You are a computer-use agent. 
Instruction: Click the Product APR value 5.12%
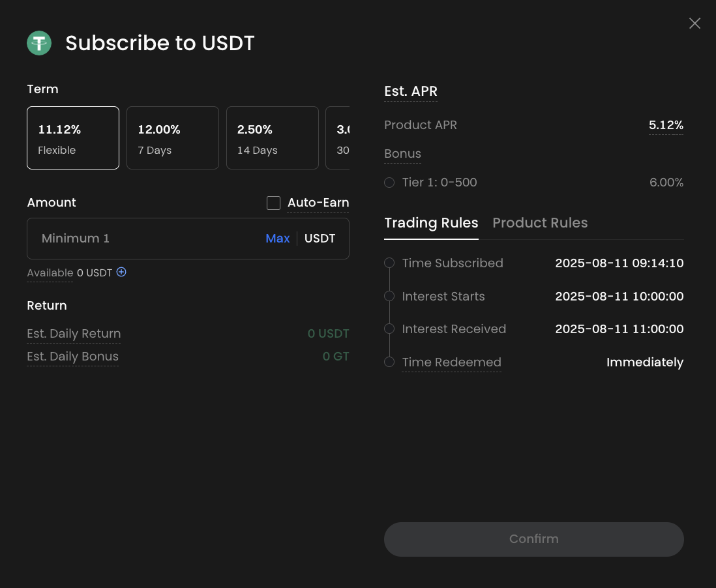666,125
